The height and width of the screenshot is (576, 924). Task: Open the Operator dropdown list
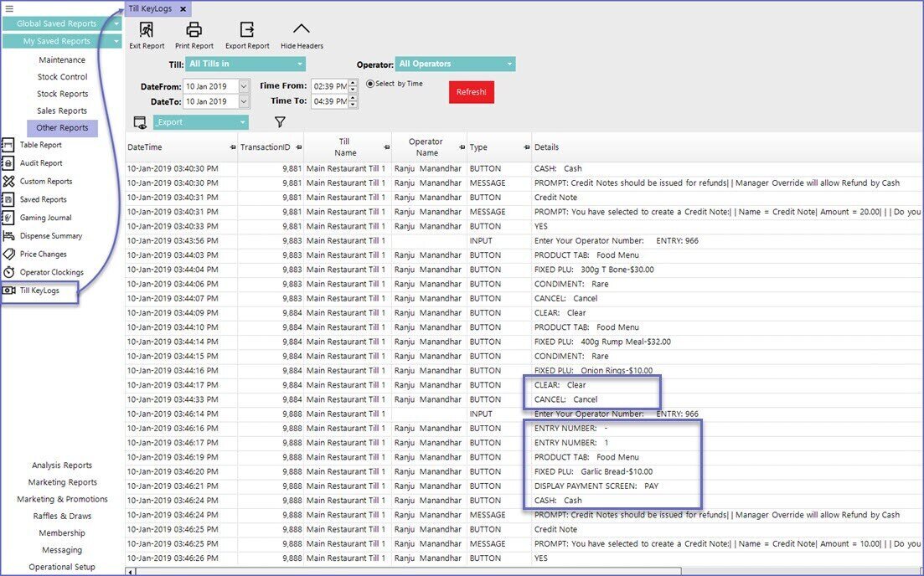(x=509, y=64)
